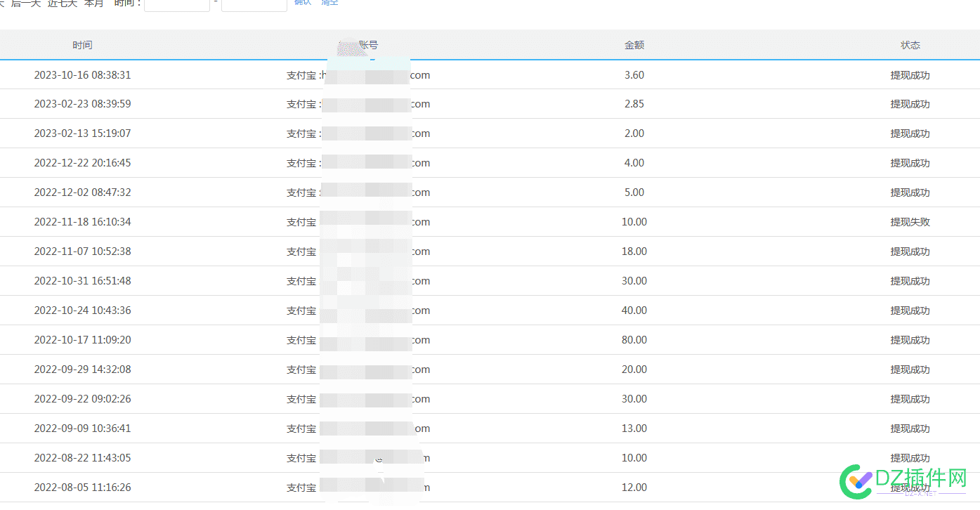Click 提现成功 status in 2022-11-07 row
This screenshot has height=510, width=980.
coord(910,251)
